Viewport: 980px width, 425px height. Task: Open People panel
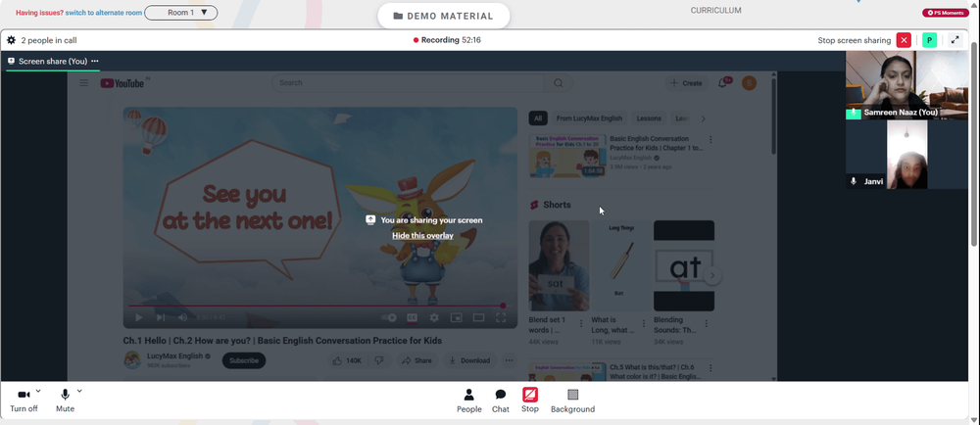468,401
